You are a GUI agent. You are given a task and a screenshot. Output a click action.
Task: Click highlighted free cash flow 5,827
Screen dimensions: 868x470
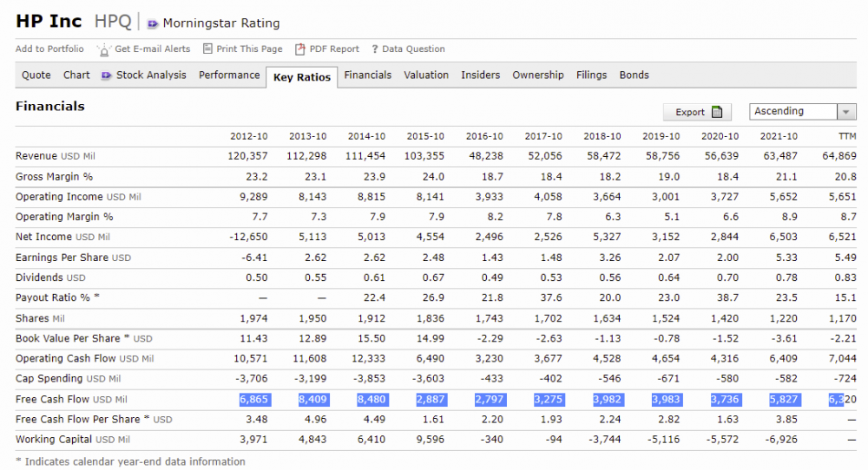click(x=784, y=399)
